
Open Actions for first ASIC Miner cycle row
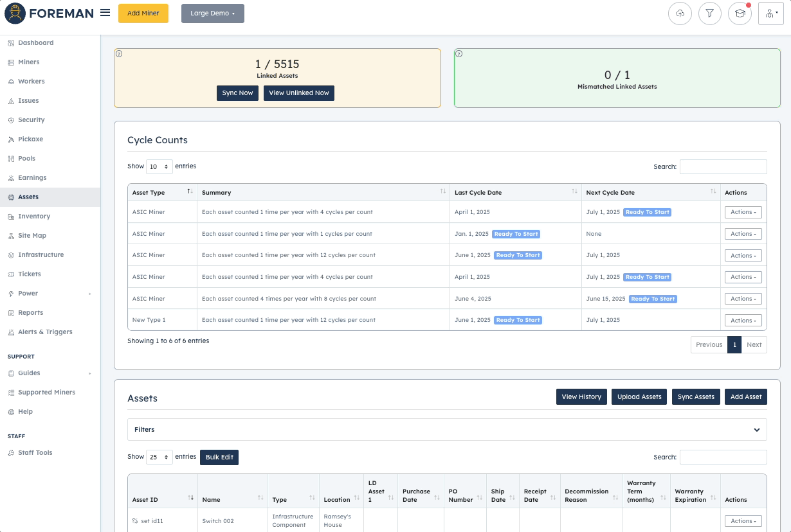click(743, 212)
